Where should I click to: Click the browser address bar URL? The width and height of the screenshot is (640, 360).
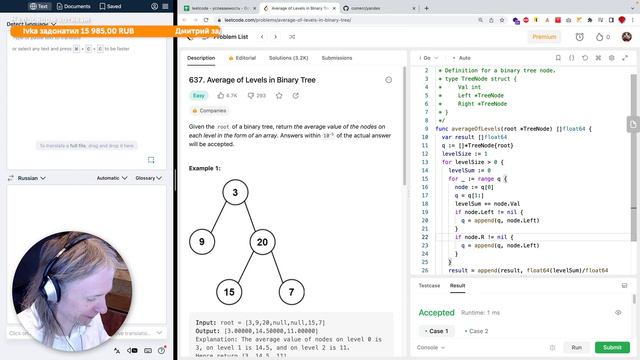[x=287, y=20]
